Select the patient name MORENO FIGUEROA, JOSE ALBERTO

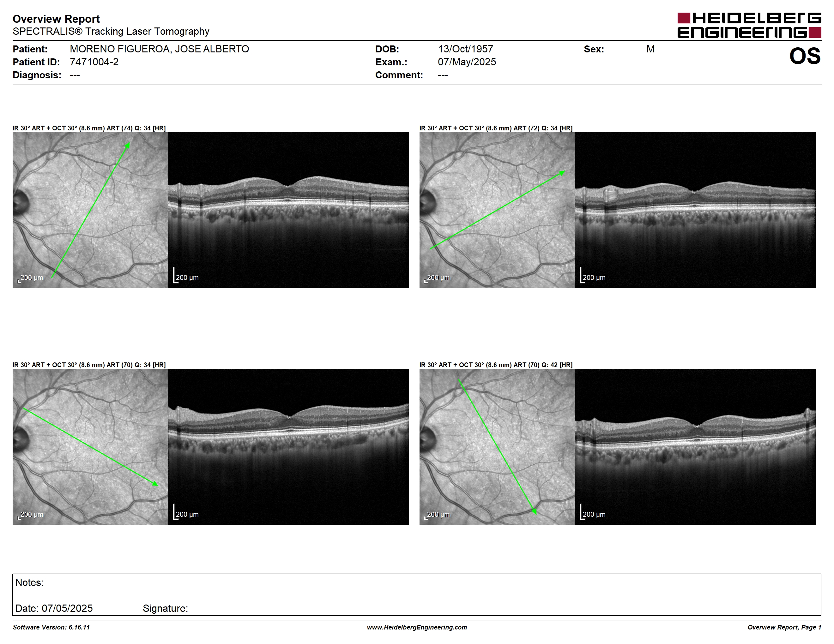click(x=159, y=49)
